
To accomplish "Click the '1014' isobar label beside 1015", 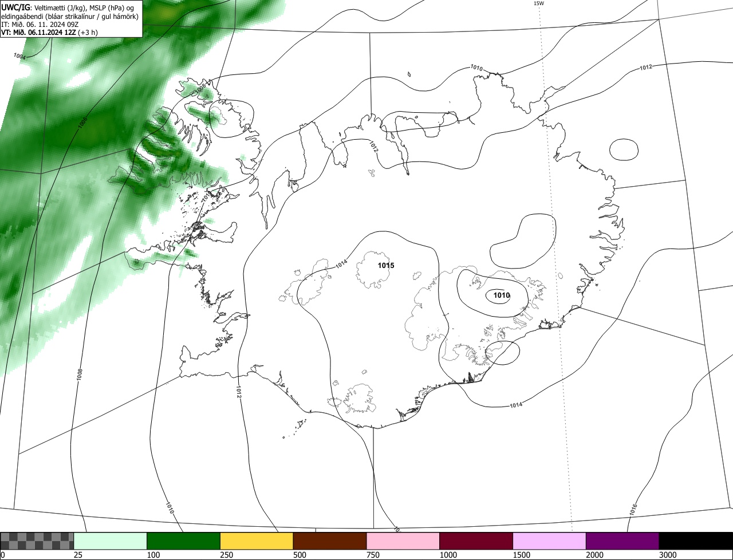I will (342, 264).
